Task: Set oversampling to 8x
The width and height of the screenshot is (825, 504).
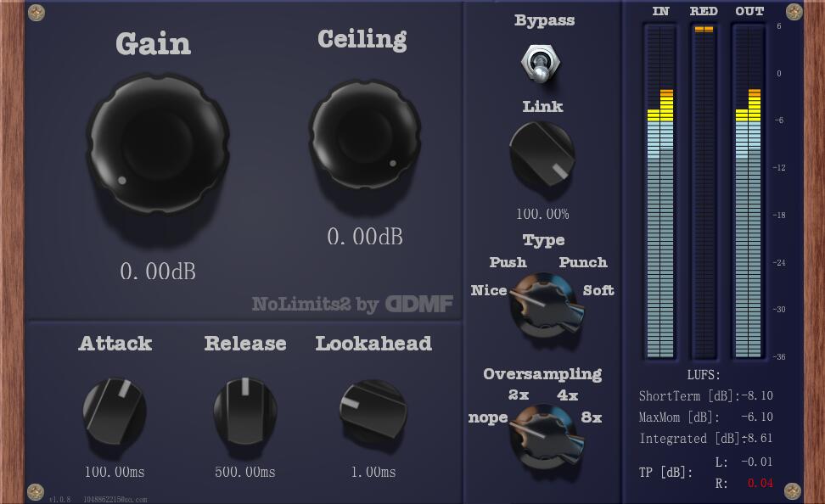Action: (x=591, y=417)
